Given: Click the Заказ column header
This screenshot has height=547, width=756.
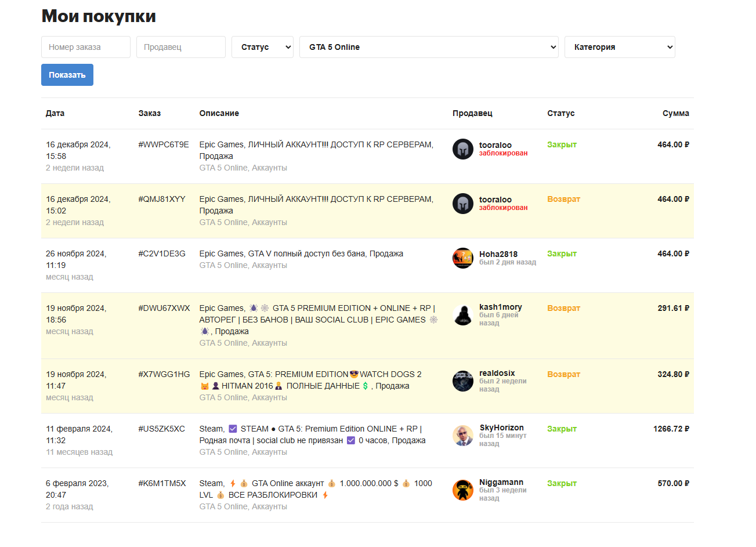Looking at the screenshot, I should pyautogui.click(x=150, y=113).
